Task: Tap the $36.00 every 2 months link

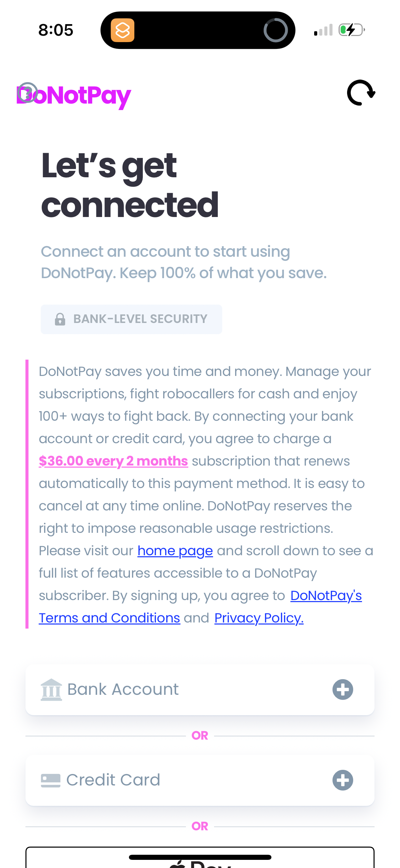Action: [113, 461]
